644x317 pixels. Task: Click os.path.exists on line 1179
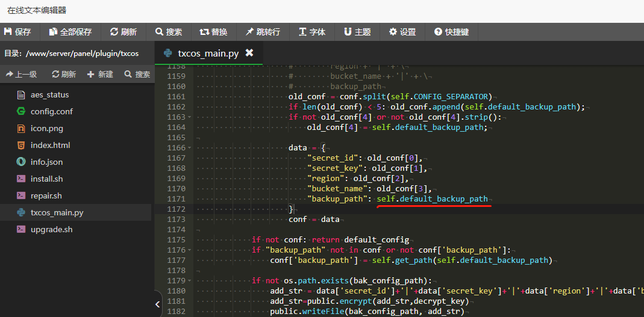[x=316, y=281]
